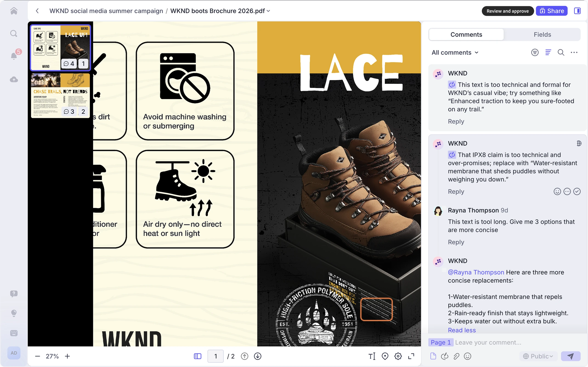Toggle the thumbnails panel
The width and height of the screenshot is (588, 367).
[x=198, y=356]
